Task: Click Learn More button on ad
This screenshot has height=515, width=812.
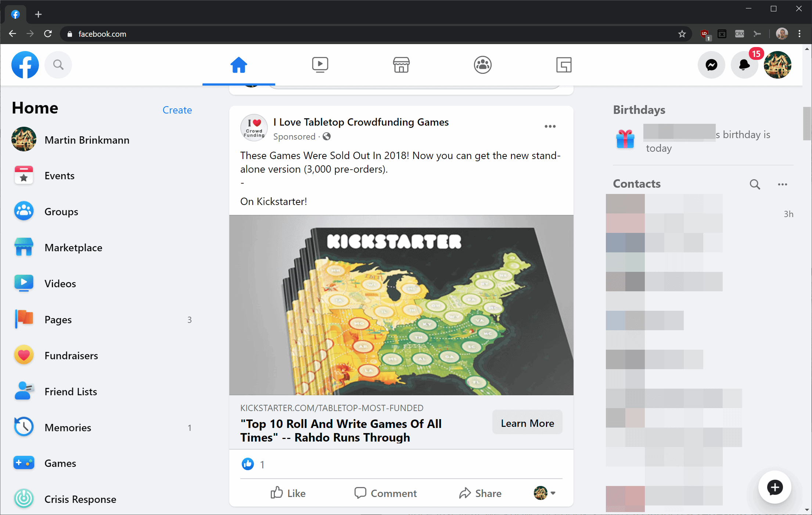Action: click(x=527, y=423)
